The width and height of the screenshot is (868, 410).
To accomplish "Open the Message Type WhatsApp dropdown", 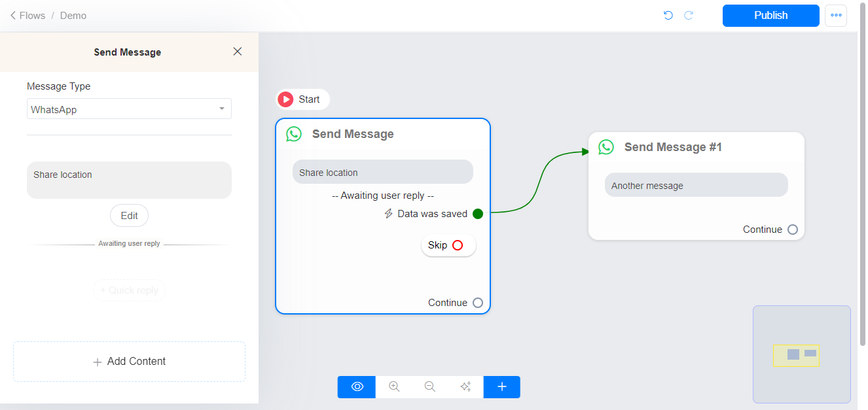I will pyautogui.click(x=129, y=109).
